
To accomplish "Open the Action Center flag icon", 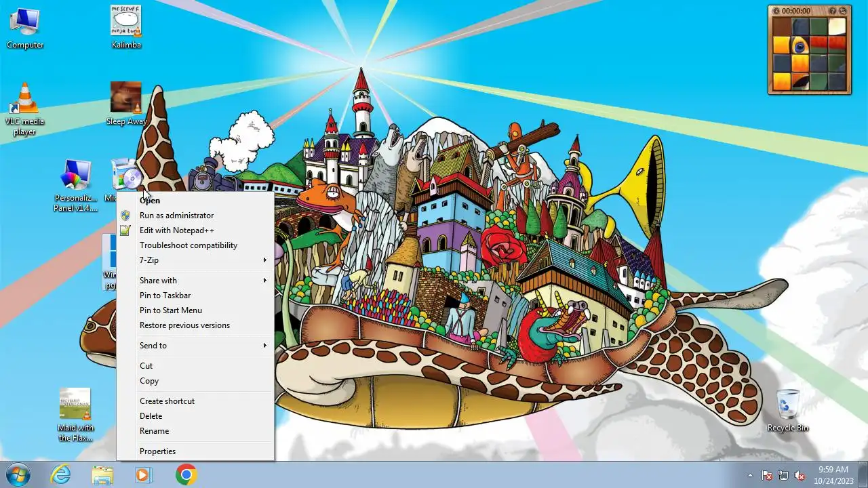I will coord(767,475).
